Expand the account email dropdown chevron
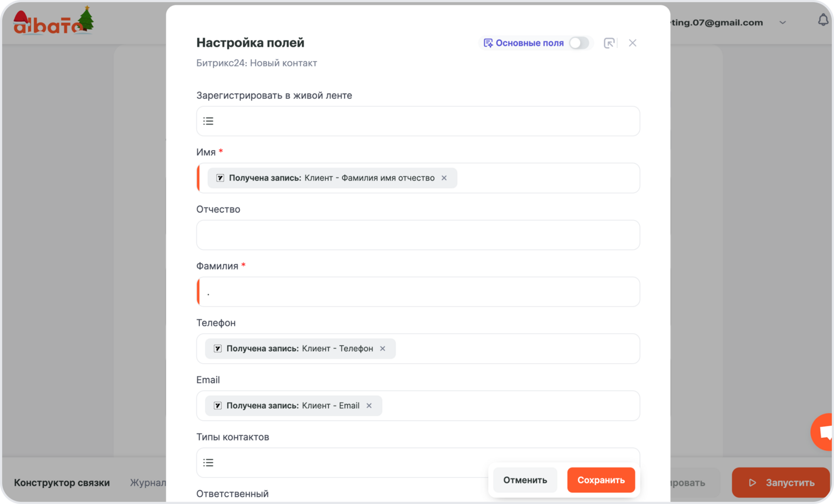The width and height of the screenshot is (834, 504). pyautogui.click(x=782, y=22)
